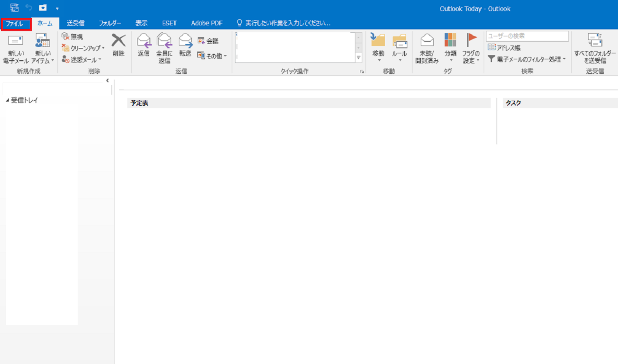The height and width of the screenshot is (364, 618).
Task: Expand the Clean Up (クリーンアップ) dropdown
Action: (x=84, y=48)
